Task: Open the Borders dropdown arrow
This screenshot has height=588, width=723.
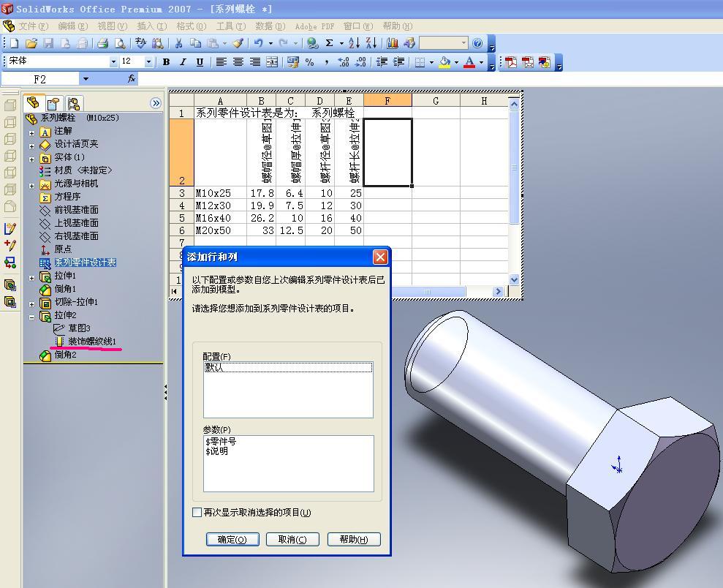Action: point(431,61)
